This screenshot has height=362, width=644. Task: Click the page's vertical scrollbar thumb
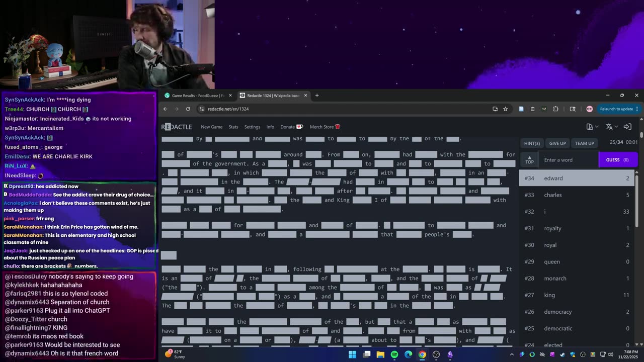tap(641, 135)
